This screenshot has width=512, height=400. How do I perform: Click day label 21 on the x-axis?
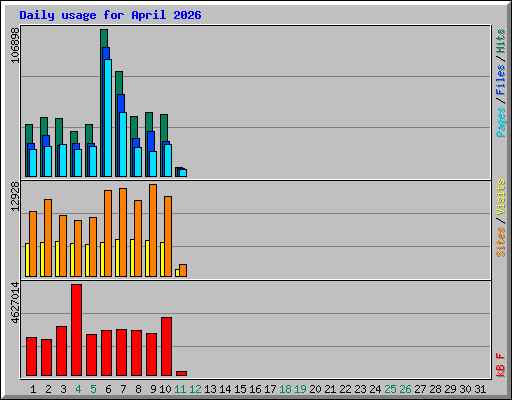pos(330,389)
